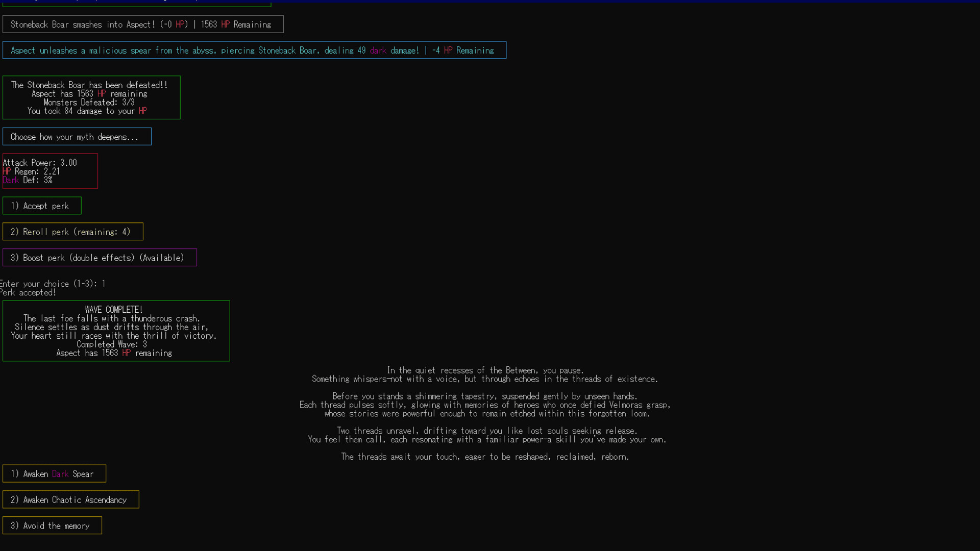Image resolution: width=980 pixels, height=551 pixels.
Task: Click the Attack Power stats panel
Action: tap(50, 170)
